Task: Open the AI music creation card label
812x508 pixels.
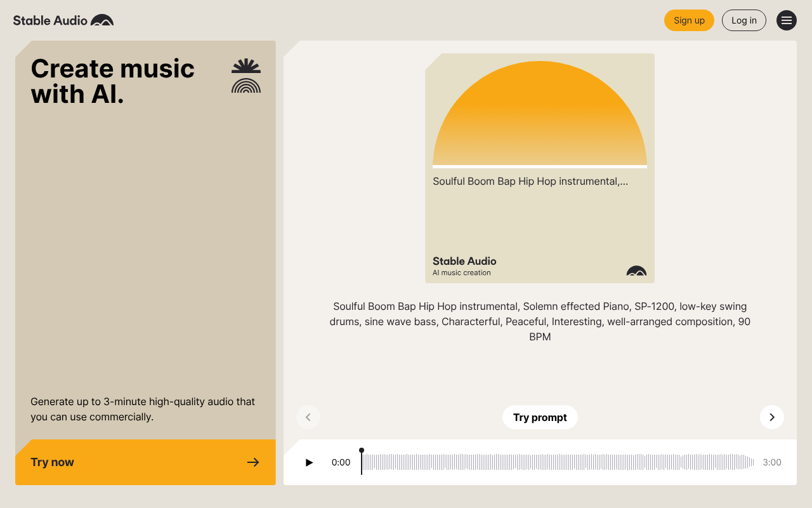Action: point(461,272)
